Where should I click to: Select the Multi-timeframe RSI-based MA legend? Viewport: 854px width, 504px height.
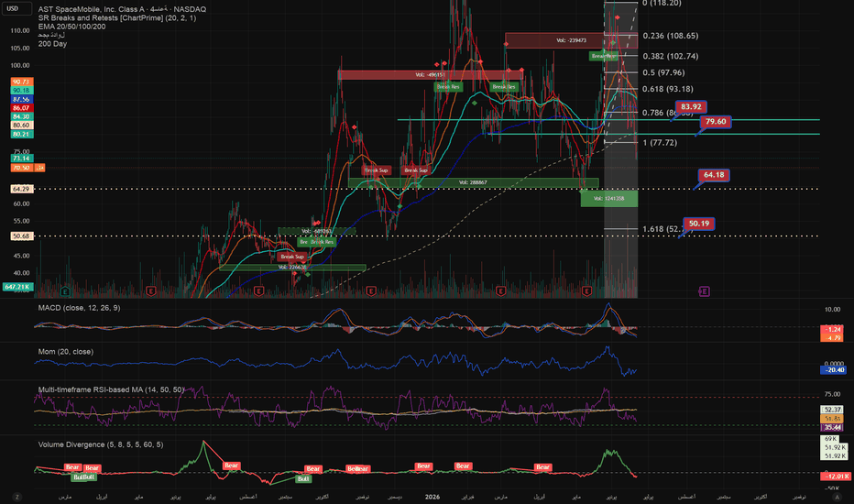[x=111, y=389]
